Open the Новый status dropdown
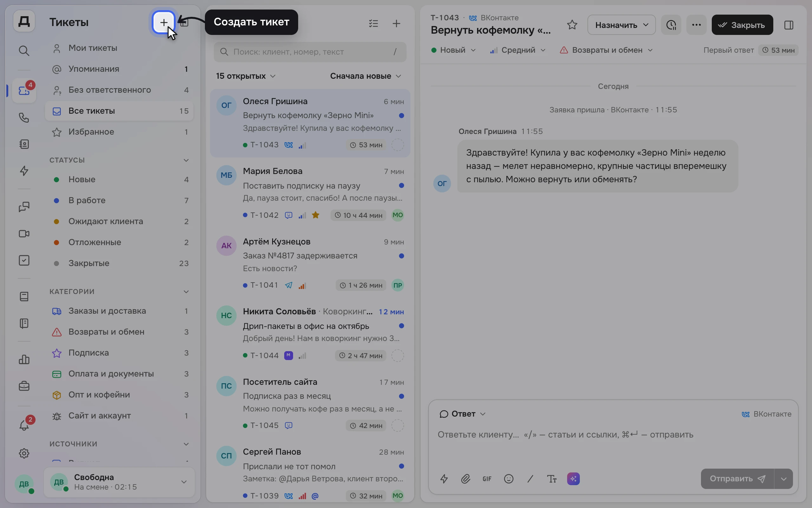The image size is (812, 508). (x=453, y=50)
